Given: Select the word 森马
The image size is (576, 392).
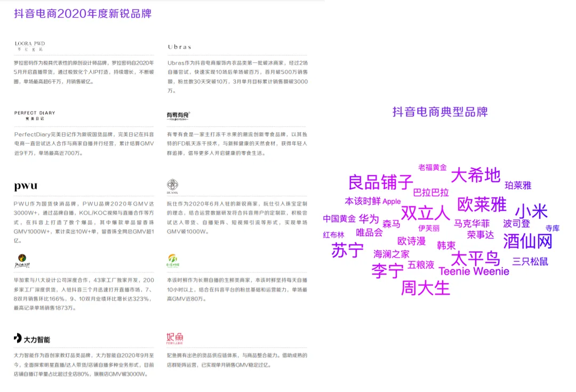Looking at the screenshot, I should (391, 224).
